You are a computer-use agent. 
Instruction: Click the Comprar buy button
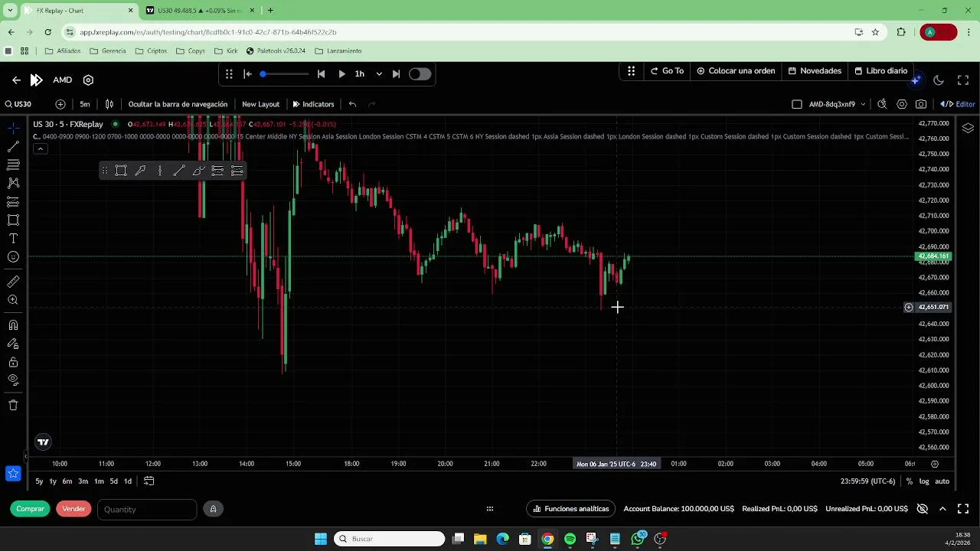click(31, 509)
